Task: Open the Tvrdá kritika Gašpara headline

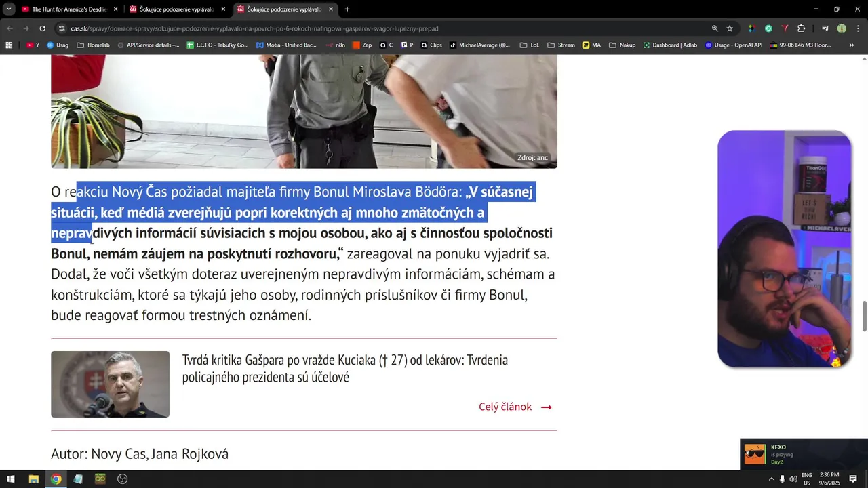Action: [x=344, y=368]
